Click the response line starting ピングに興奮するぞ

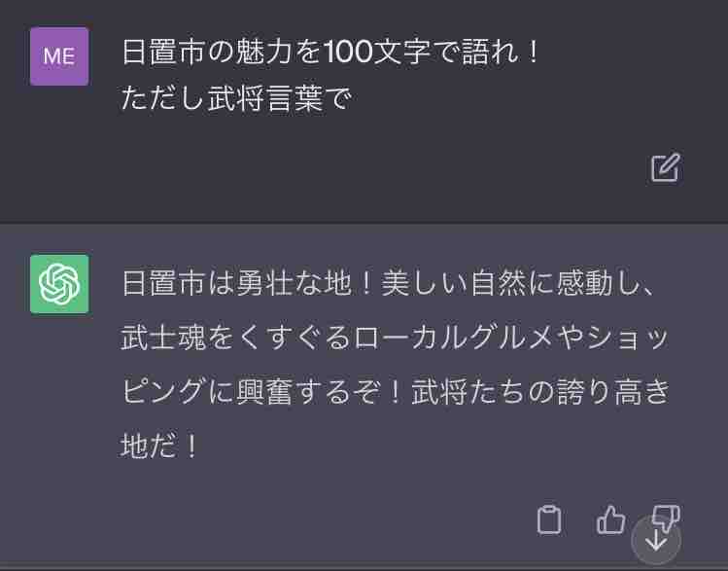[x=396, y=392]
